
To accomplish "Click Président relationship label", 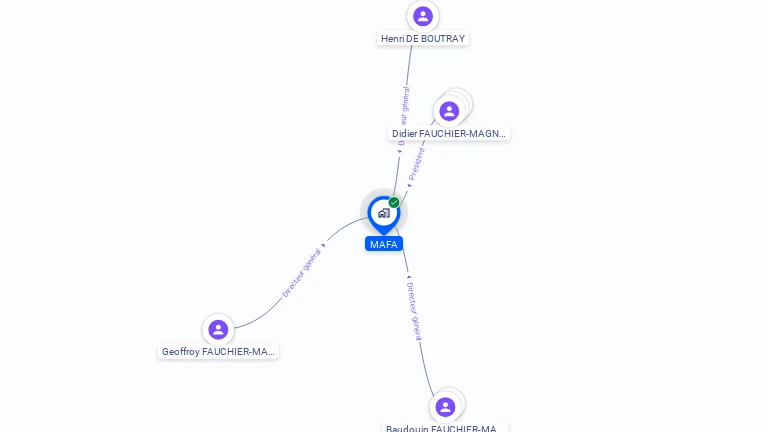I will point(417,164).
